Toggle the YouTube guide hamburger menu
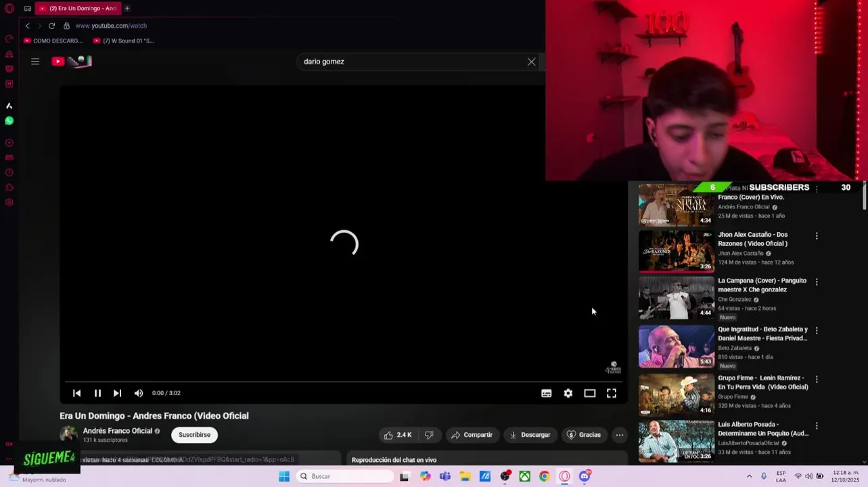 point(35,62)
